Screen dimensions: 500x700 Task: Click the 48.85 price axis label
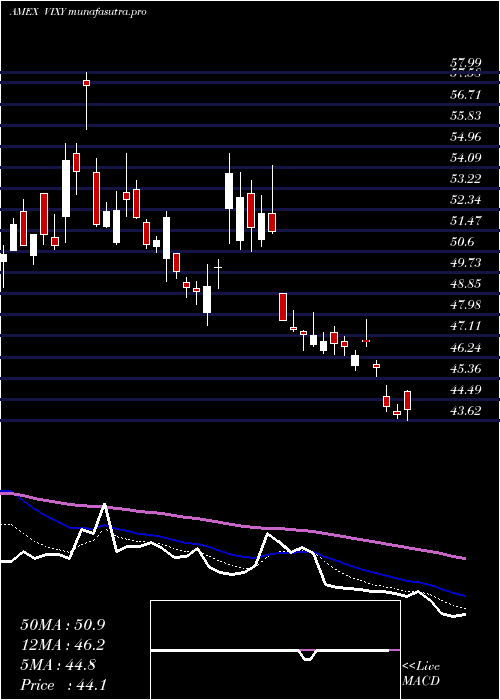click(x=466, y=283)
